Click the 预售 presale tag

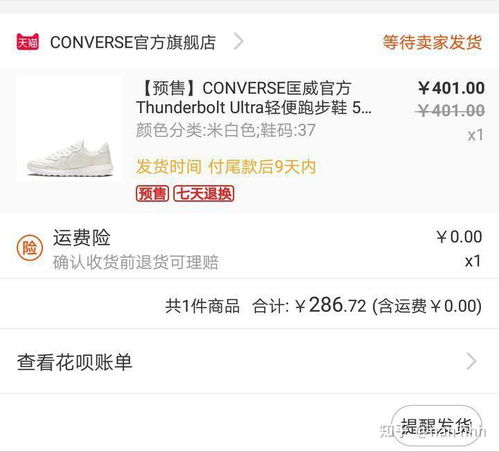(152, 194)
